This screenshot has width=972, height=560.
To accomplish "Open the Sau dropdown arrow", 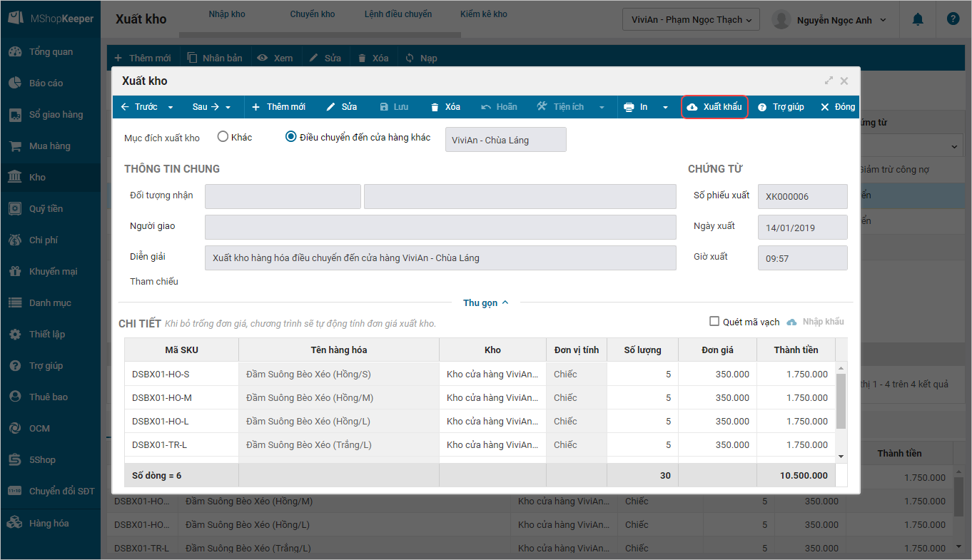I will (228, 108).
